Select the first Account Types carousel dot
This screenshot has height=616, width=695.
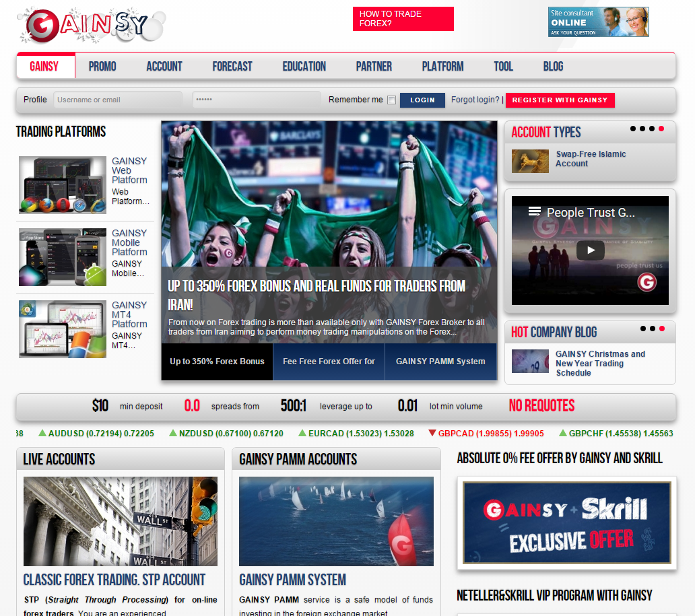[x=633, y=129]
